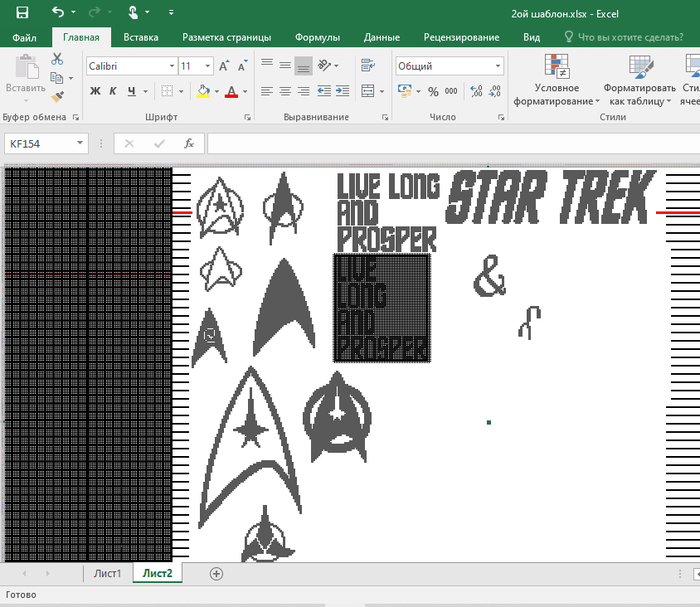Click the Cut scissors icon
Viewport: 700px width, 607px height.
point(57,59)
